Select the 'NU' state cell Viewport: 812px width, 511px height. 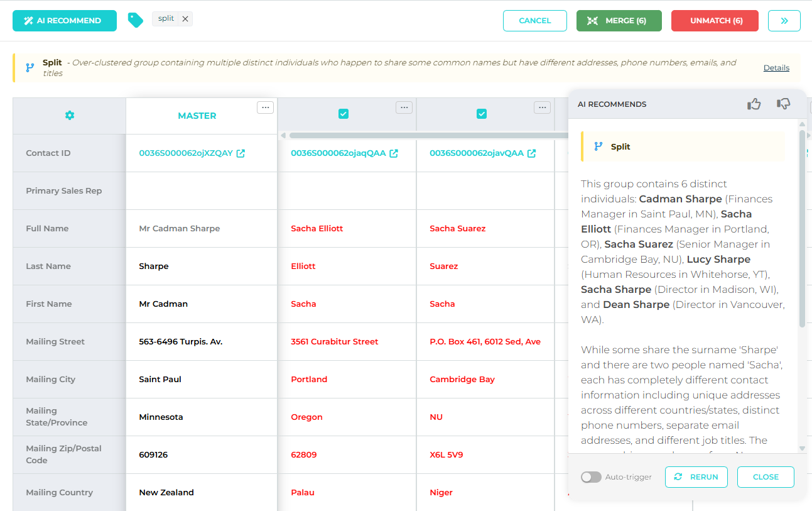(x=485, y=417)
